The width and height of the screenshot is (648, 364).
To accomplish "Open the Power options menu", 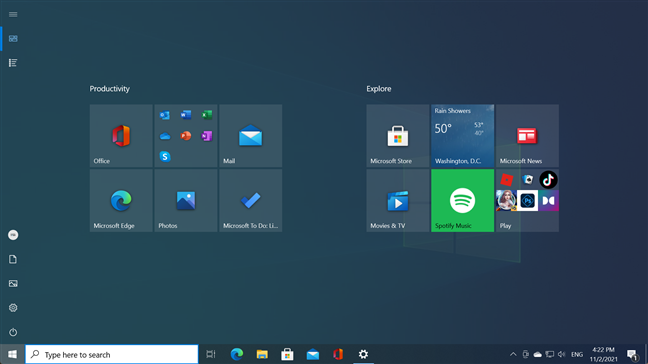I will 13,332.
